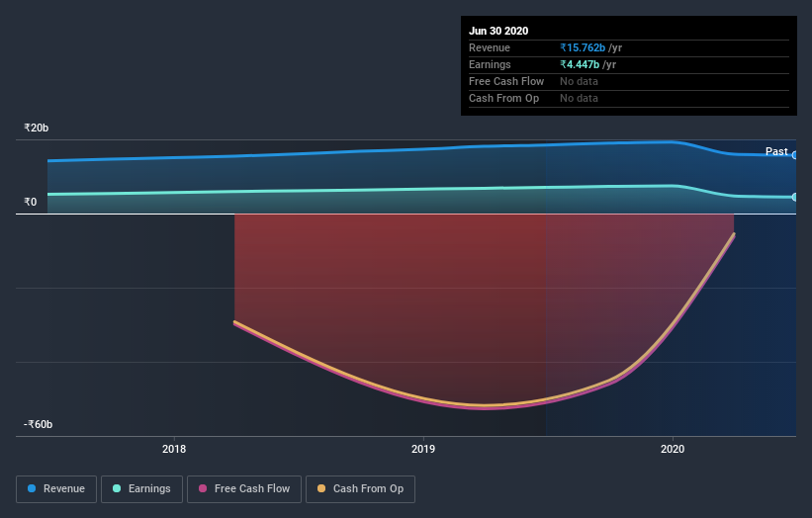Image resolution: width=812 pixels, height=518 pixels.
Task: Click the pink Free Cash Flow legend dot
Action: (203, 488)
